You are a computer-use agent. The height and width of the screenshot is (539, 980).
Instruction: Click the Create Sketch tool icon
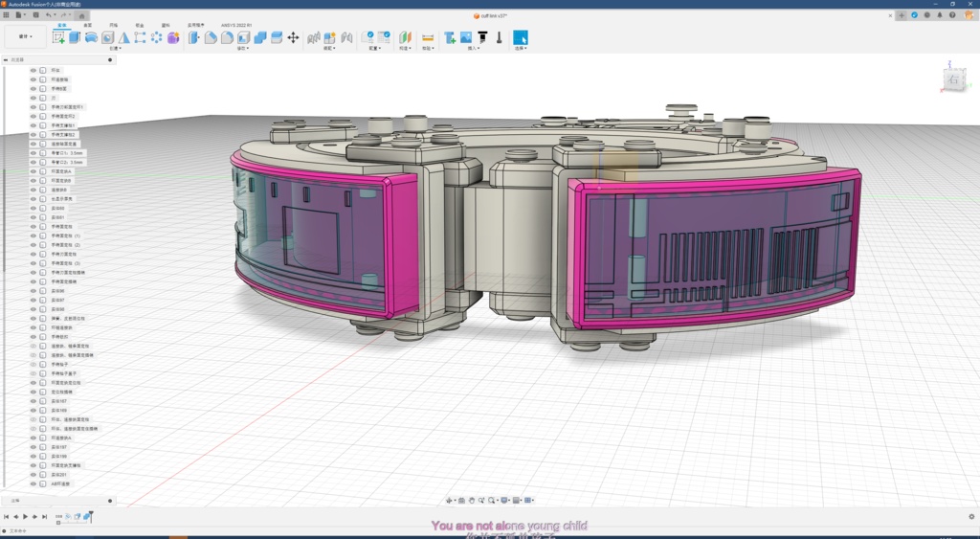(58, 37)
